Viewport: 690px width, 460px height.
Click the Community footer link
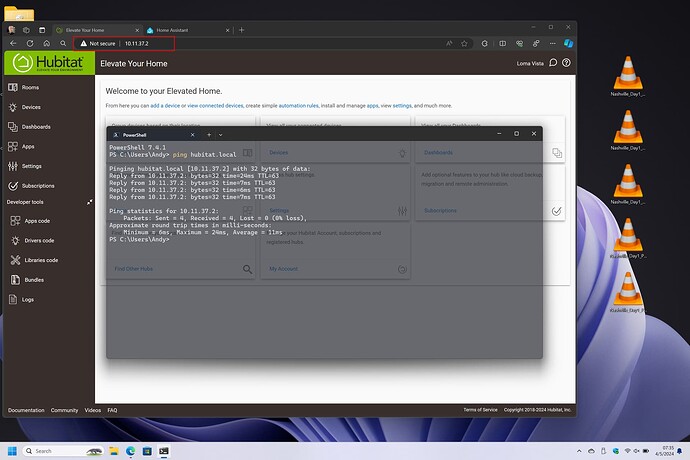[x=64, y=410]
